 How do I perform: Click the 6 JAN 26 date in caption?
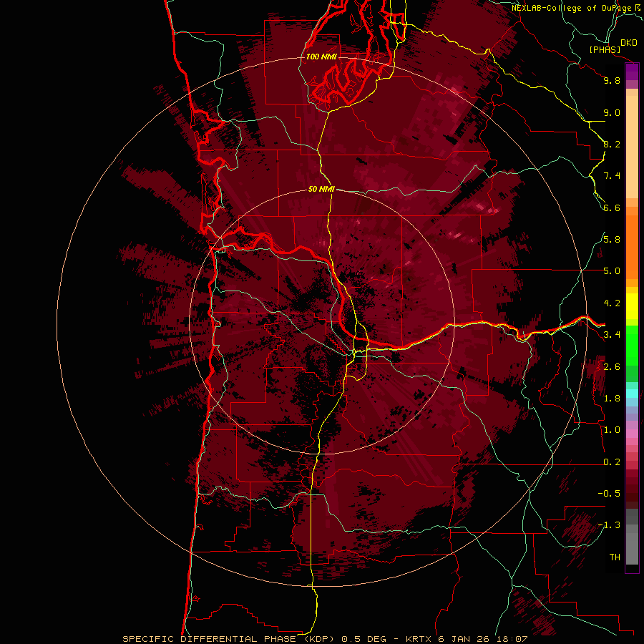coord(463,639)
